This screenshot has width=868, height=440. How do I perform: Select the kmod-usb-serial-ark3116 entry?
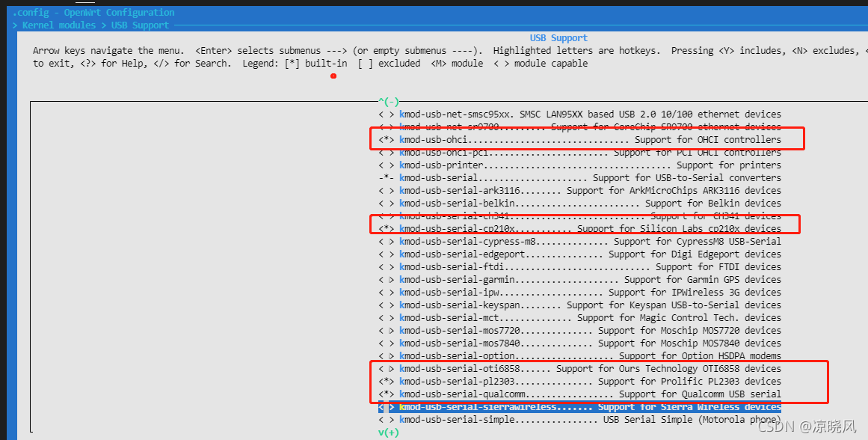tap(579, 191)
